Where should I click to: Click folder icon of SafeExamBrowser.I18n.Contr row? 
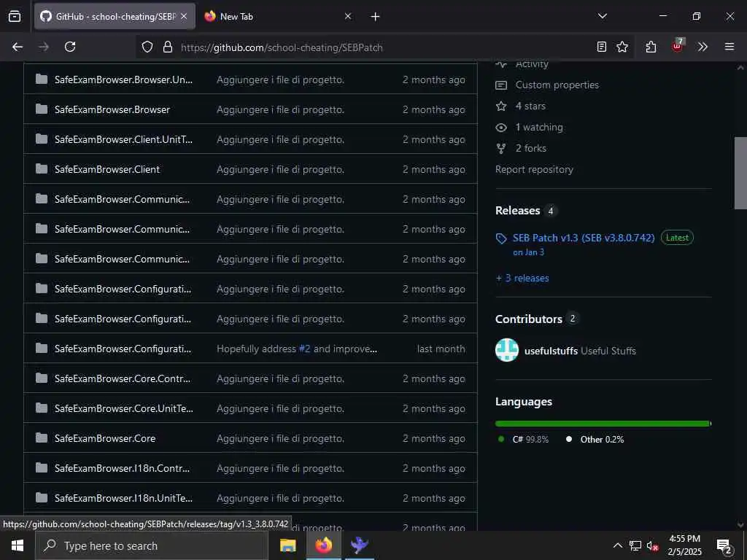(x=42, y=468)
